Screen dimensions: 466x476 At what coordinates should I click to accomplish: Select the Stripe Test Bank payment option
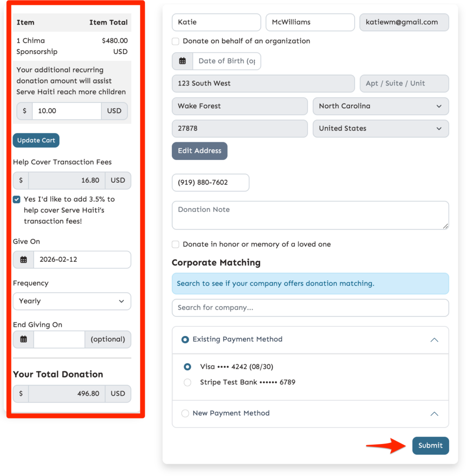click(187, 382)
